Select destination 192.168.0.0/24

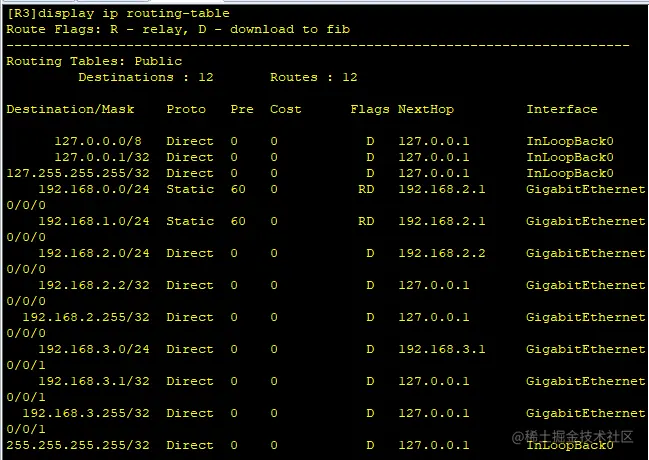(94, 189)
